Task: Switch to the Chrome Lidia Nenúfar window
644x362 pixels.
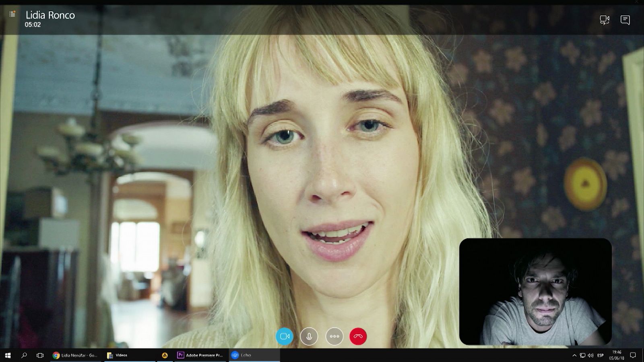Action: click(75, 355)
